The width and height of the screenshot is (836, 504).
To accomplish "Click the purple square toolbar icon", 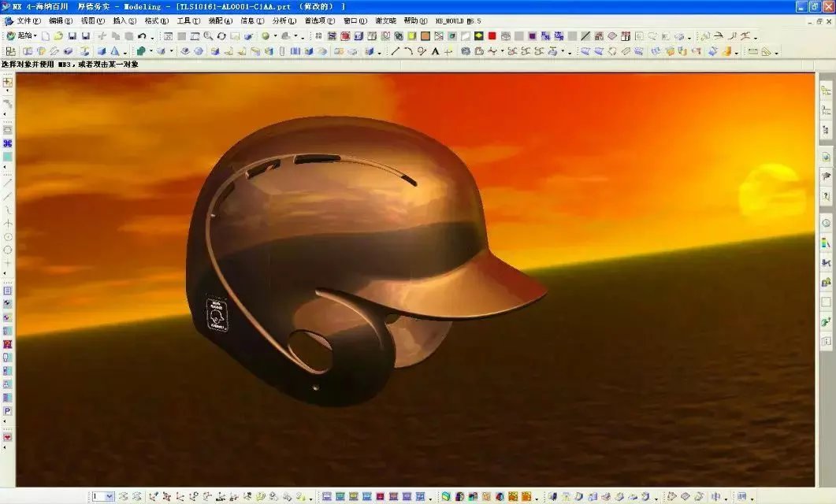I will (533, 36).
